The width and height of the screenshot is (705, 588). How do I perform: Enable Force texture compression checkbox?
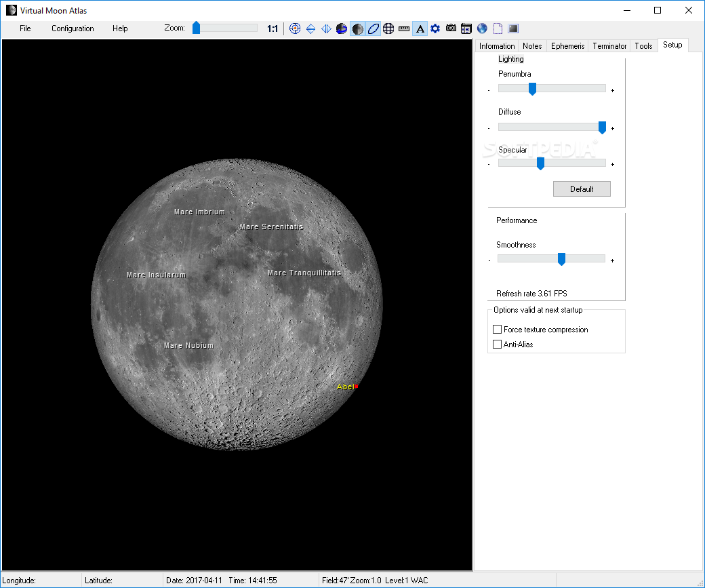point(498,330)
